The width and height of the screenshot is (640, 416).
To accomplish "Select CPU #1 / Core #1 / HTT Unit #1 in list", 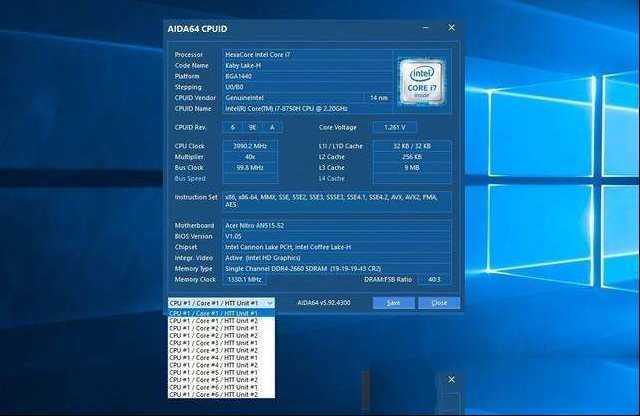I will click(221, 313).
